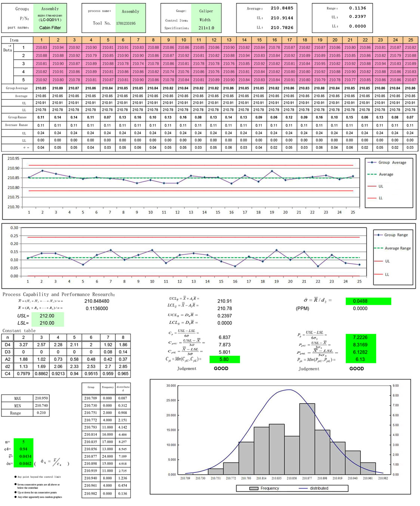Click the "Constant table" label

click(19, 331)
